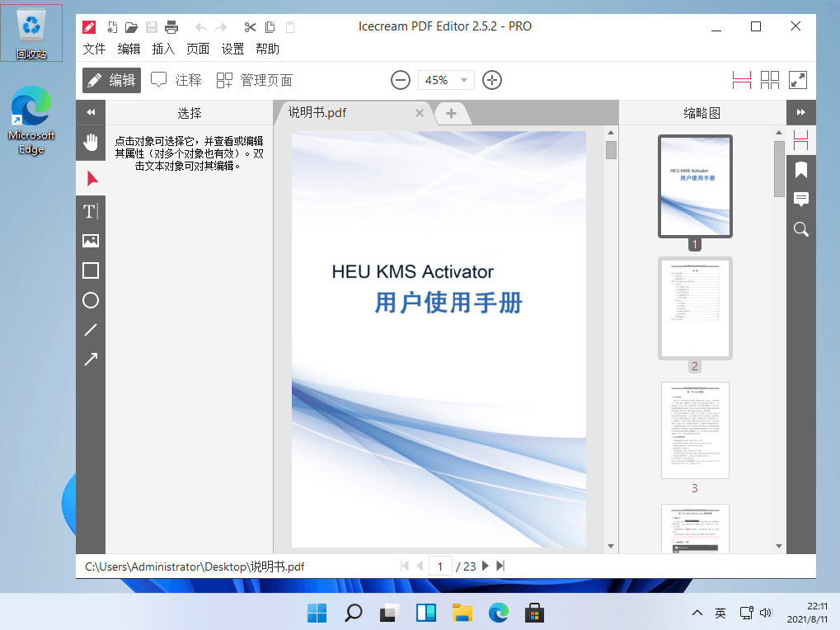Select the Arrow drawing tool
The height and width of the screenshot is (630, 840).
[91, 360]
